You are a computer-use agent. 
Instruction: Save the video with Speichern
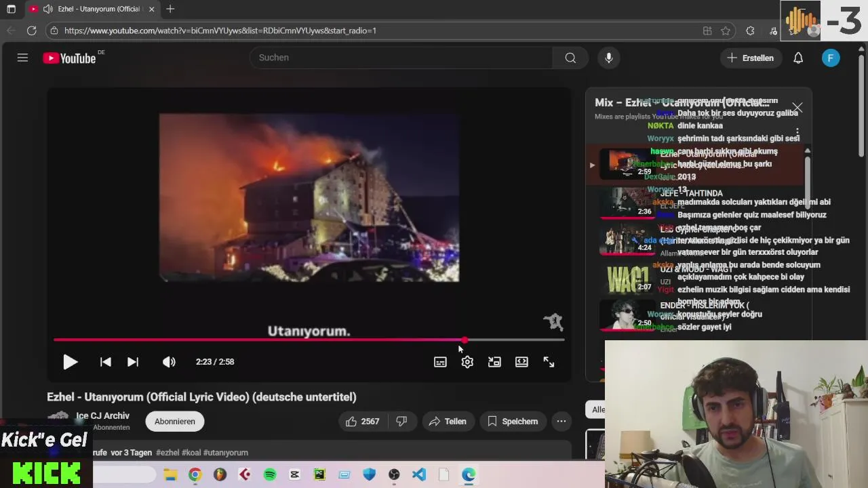[x=513, y=422]
